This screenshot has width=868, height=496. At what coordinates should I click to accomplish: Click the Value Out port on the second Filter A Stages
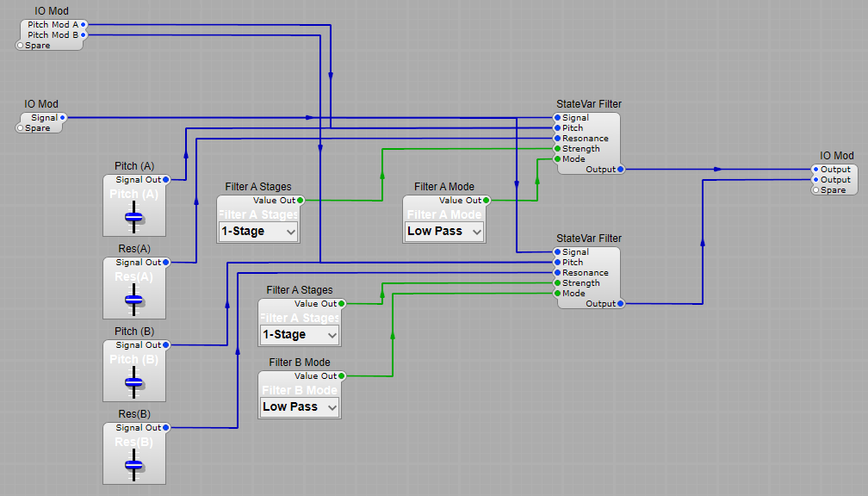pyautogui.click(x=340, y=303)
